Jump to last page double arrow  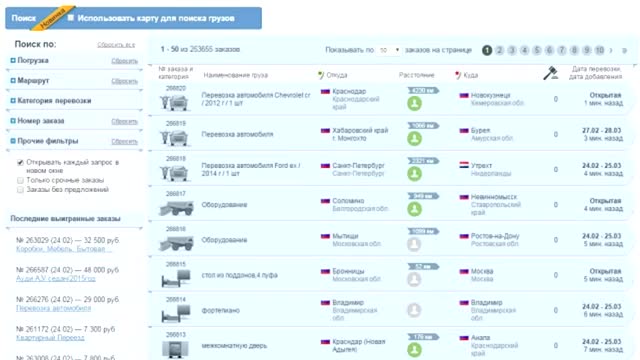624,50
